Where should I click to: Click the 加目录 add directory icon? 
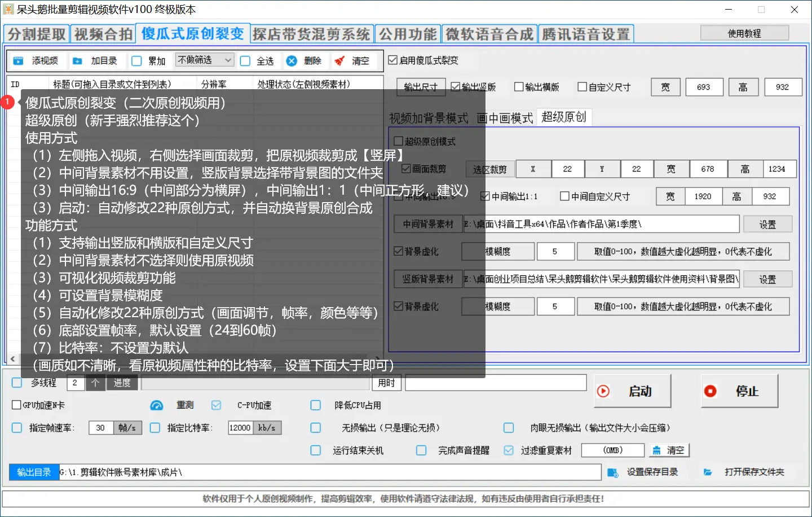pos(77,60)
